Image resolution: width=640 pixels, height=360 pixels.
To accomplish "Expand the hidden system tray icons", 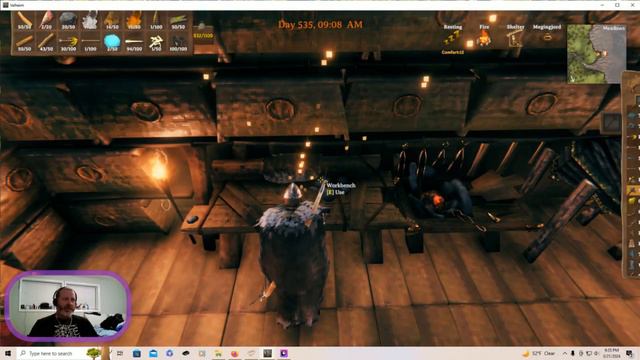I will [x=564, y=353].
